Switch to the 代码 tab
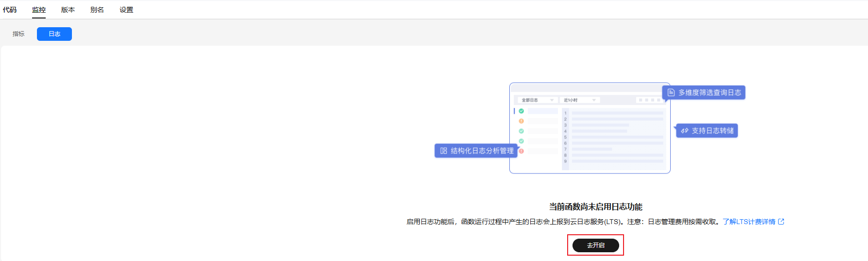The width and height of the screenshot is (868, 261). (x=10, y=10)
